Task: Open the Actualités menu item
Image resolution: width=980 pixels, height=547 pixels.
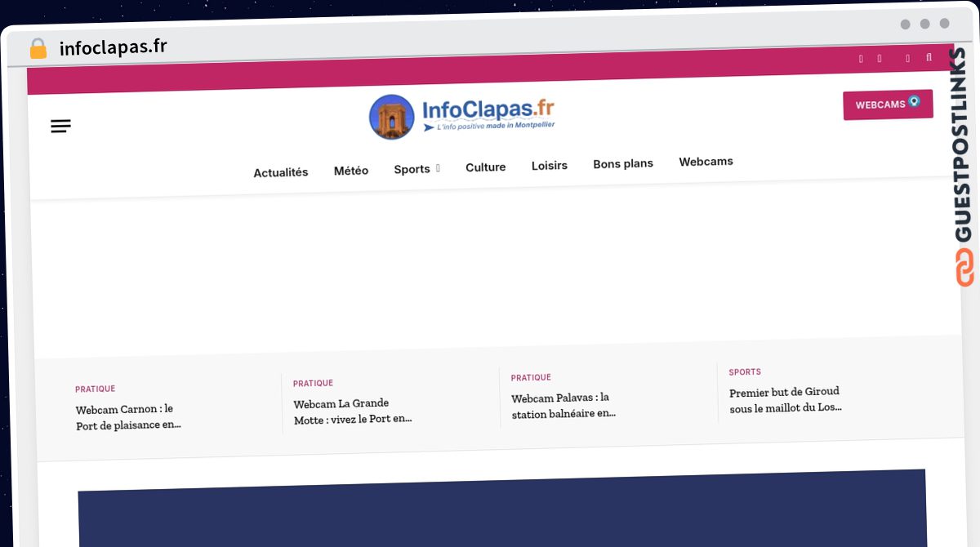Action: point(281,172)
